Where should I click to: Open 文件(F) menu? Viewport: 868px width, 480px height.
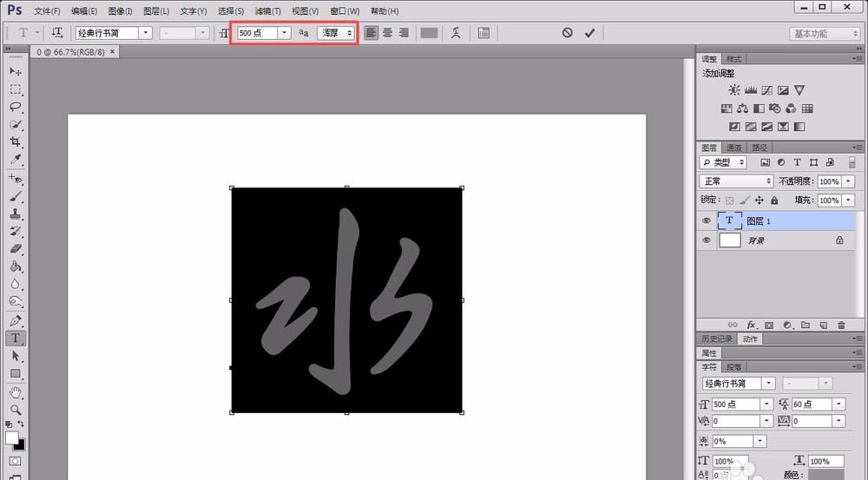47,11
